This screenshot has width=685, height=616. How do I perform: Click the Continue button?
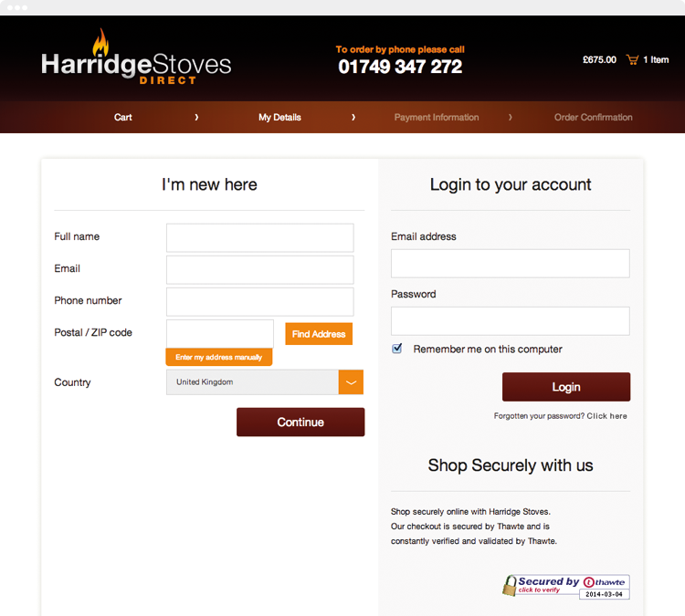[300, 423]
